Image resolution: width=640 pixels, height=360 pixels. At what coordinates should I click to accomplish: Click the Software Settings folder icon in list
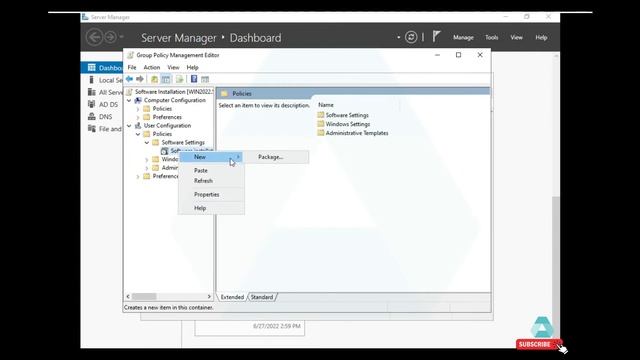(321, 115)
